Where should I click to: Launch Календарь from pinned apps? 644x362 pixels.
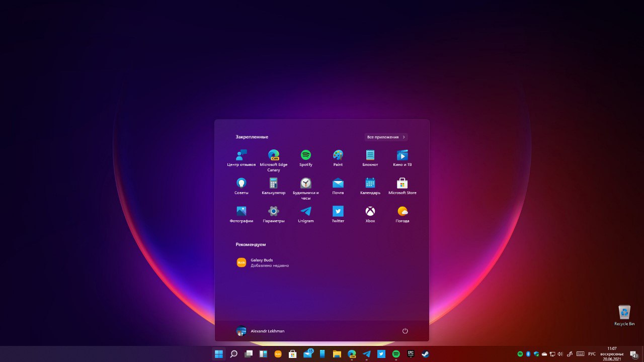(370, 186)
